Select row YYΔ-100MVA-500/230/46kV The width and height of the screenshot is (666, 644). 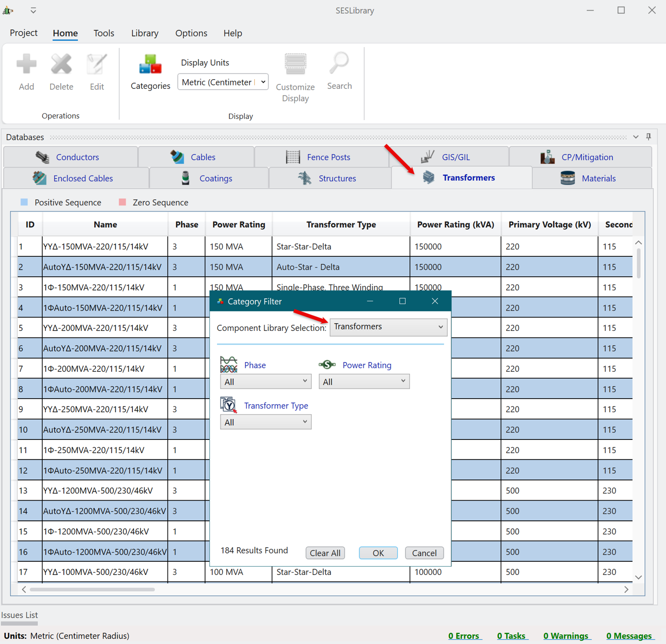(325, 572)
